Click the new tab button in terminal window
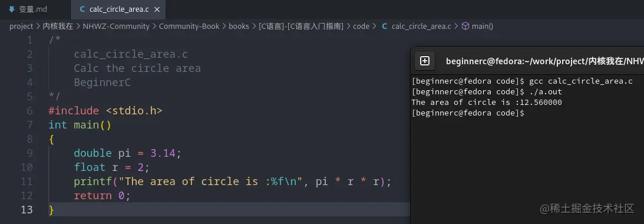 tap(425, 61)
